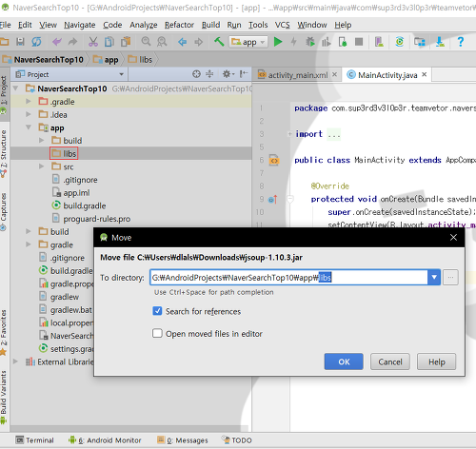Open the Refactor menu
This screenshot has height=449, width=476.
click(x=179, y=25)
